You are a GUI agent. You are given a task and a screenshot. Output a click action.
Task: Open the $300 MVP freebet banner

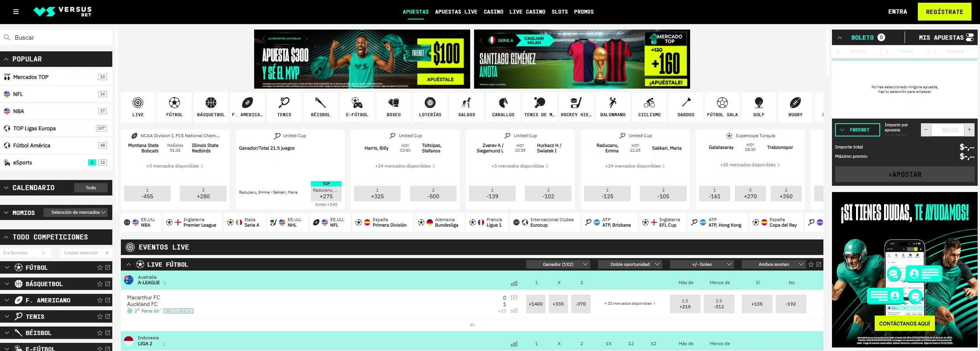tap(362, 59)
